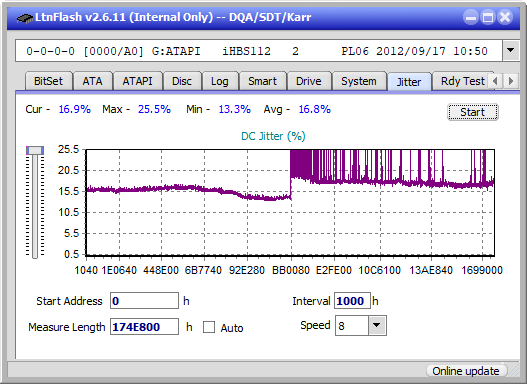This screenshot has width=527, height=384.
Task: Click the LtnFlash chip icon in title bar
Action: [25, 17]
